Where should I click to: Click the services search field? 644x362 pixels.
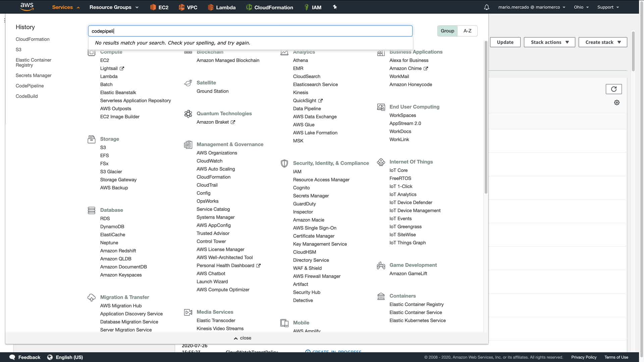click(x=250, y=31)
